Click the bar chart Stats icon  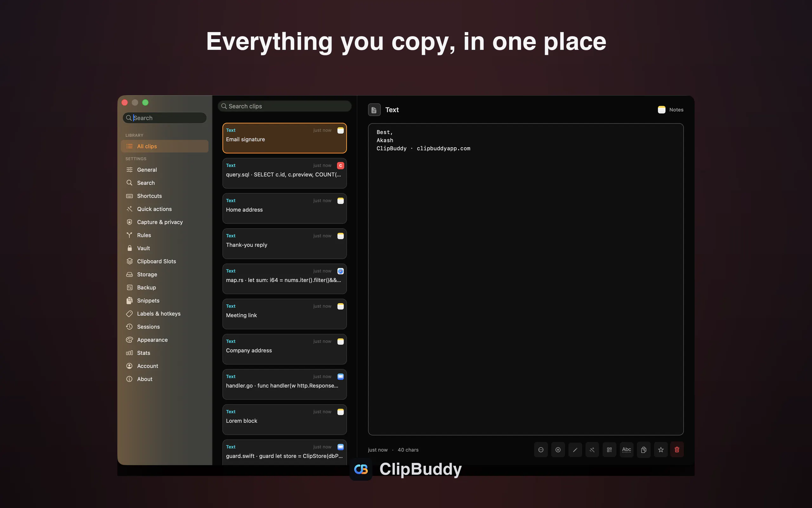(x=129, y=353)
